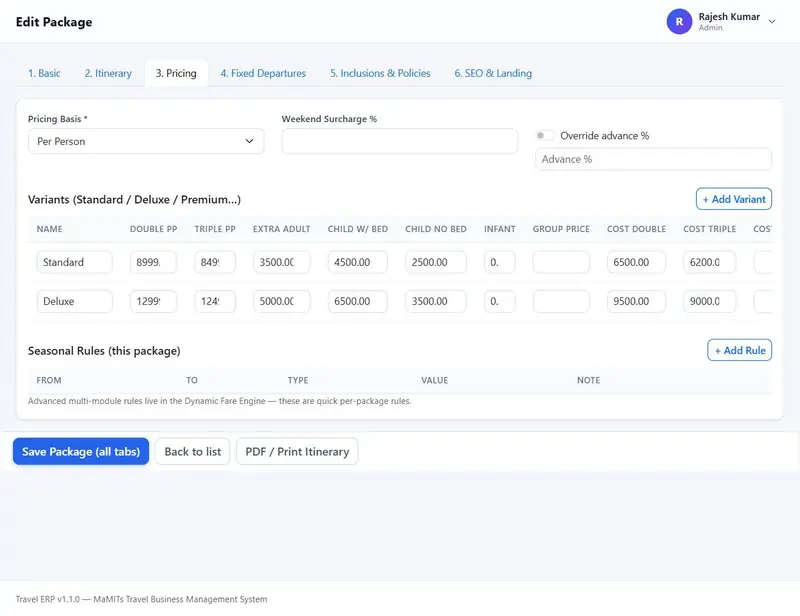Open the 2. Itinerary tab
800x616 pixels.
[108, 73]
